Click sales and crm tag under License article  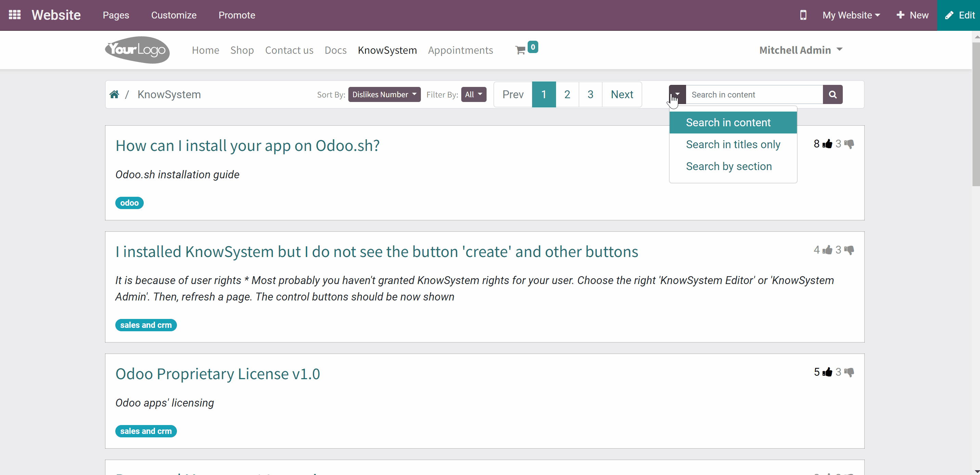pyautogui.click(x=146, y=431)
